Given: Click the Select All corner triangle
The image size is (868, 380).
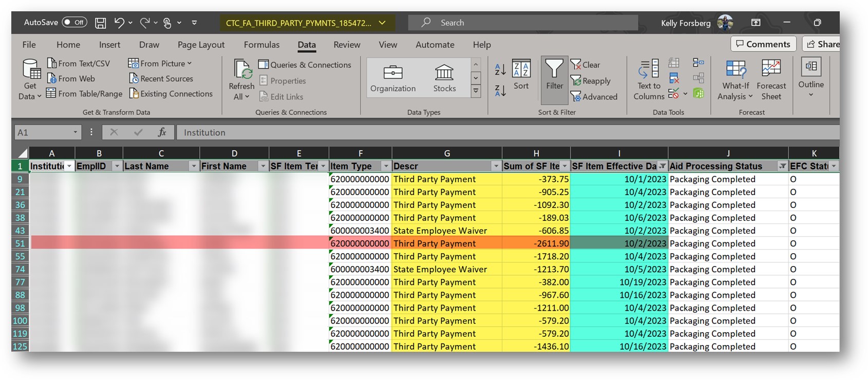Looking at the screenshot, I should pyautogui.click(x=22, y=153).
